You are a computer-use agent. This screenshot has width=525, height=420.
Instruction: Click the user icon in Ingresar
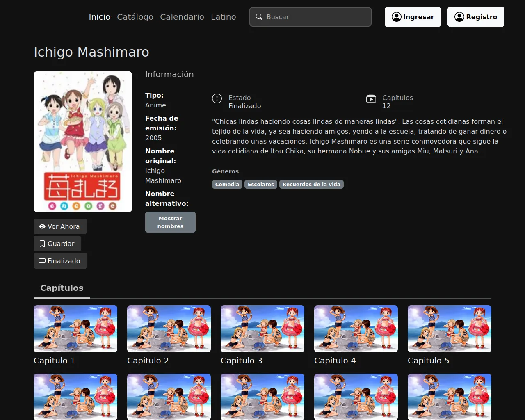point(396,17)
